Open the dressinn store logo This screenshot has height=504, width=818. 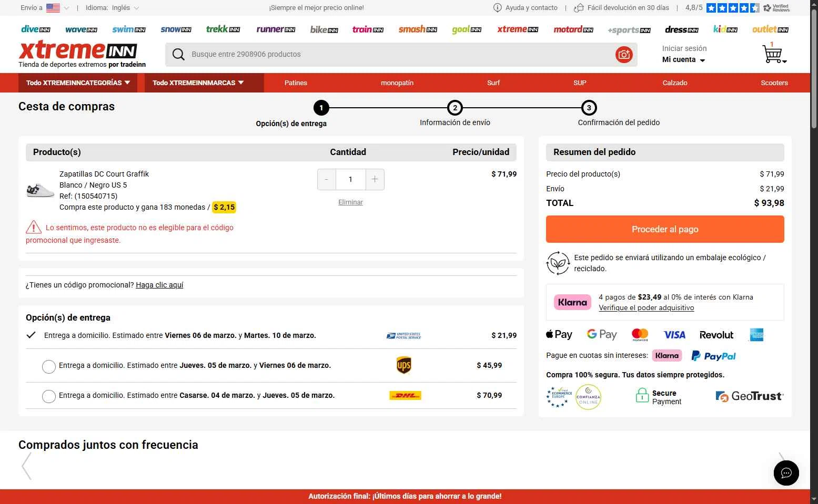coord(682,29)
